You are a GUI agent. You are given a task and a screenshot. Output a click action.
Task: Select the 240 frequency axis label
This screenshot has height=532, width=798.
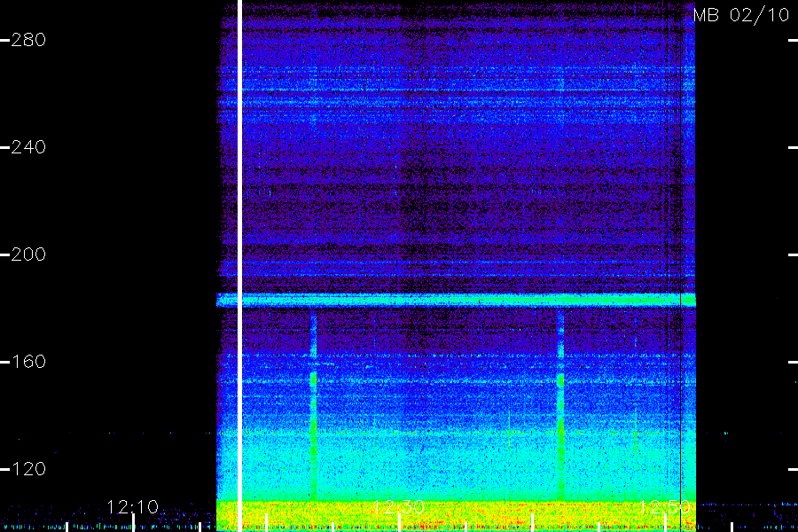pos(28,147)
